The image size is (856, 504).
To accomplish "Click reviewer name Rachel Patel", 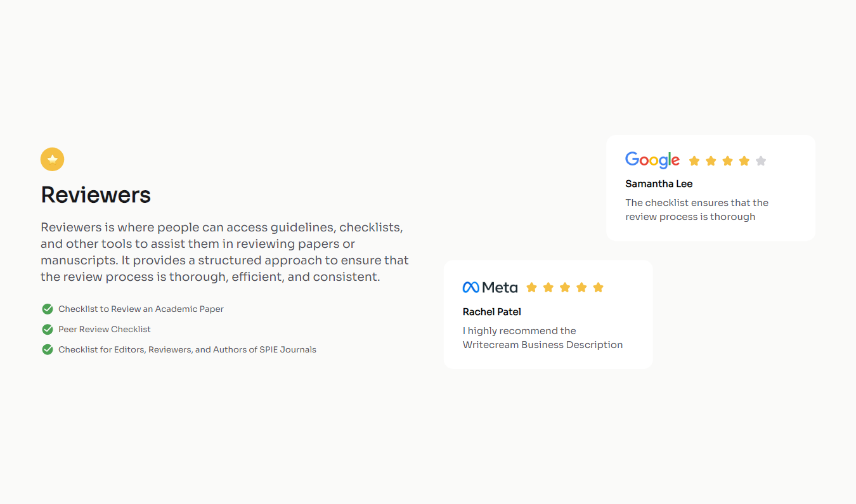I will (x=492, y=312).
